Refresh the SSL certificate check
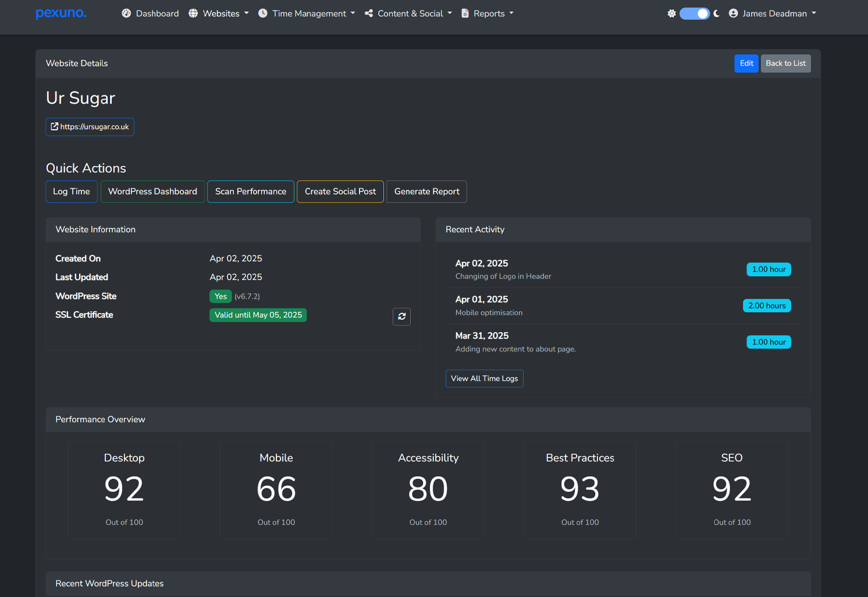The height and width of the screenshot is (597, 868). point(401,317)
